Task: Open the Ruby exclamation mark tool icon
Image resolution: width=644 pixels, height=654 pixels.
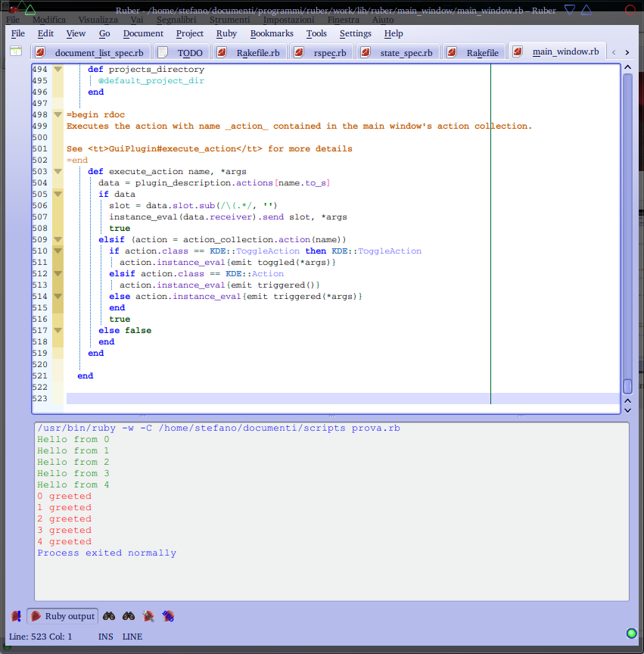Action: click(x=16, y=616)
